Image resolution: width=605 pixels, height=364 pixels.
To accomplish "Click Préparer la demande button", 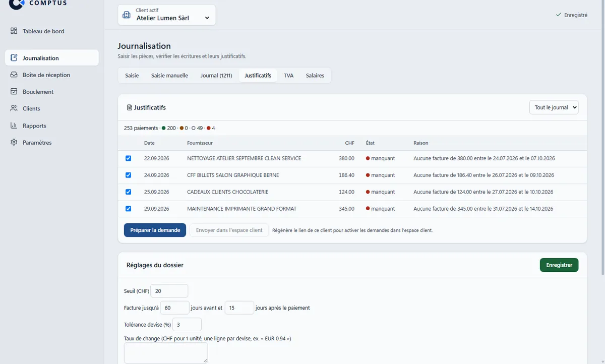I will pyautogui.click(x=155, y=230).
